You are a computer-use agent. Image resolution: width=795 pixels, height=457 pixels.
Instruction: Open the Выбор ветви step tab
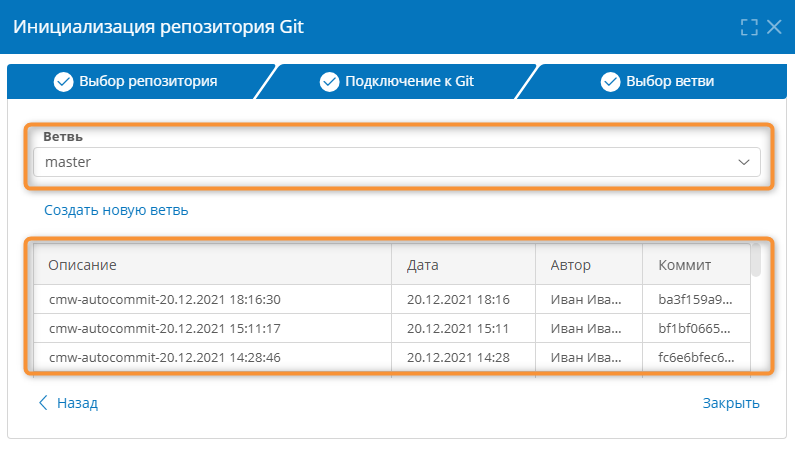(660, 82)
